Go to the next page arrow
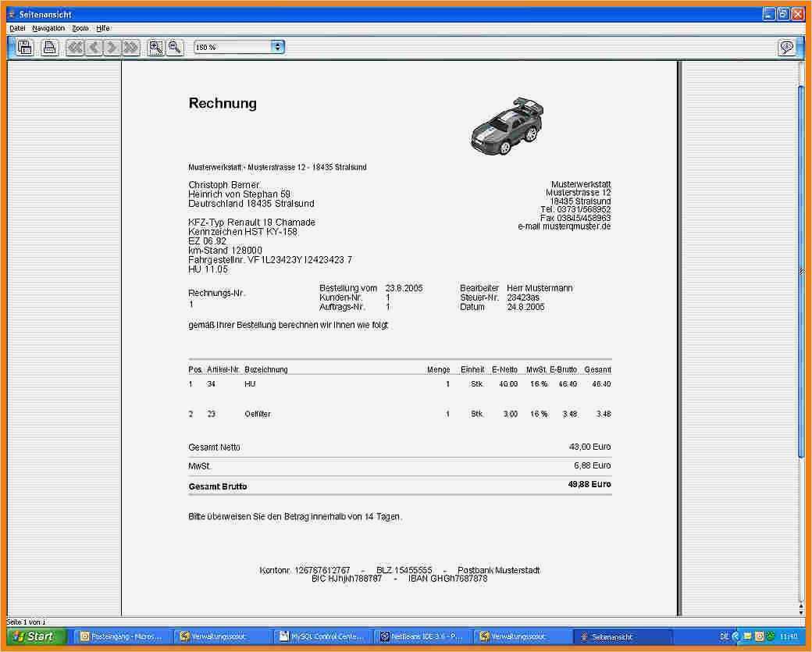The image size is (812, 652). coord(112,48)
